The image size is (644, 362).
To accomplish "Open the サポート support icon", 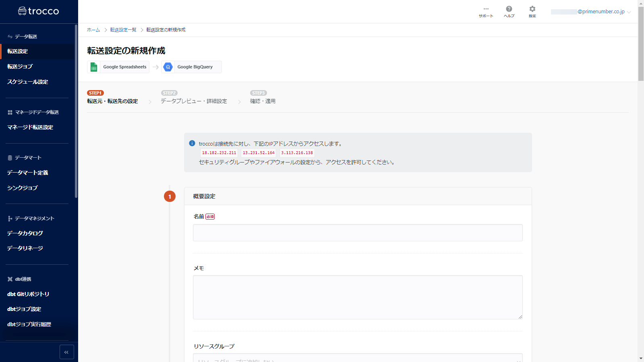I will (x=486, y=12).
